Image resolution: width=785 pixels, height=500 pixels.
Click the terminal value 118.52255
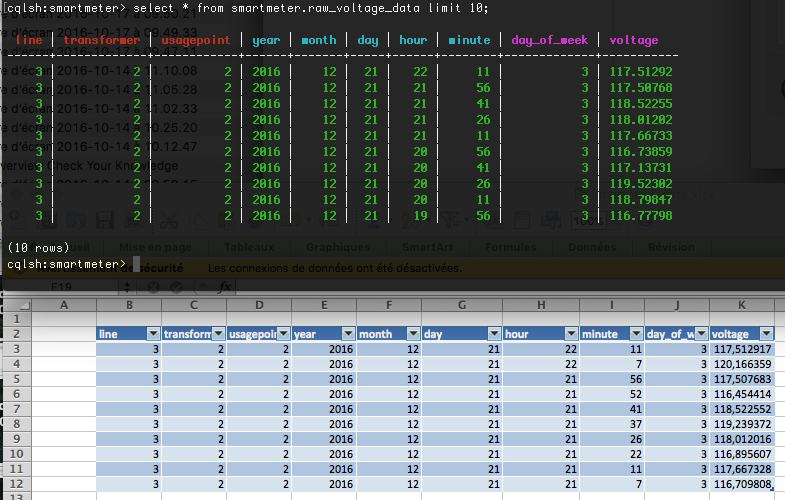point(641,104)
